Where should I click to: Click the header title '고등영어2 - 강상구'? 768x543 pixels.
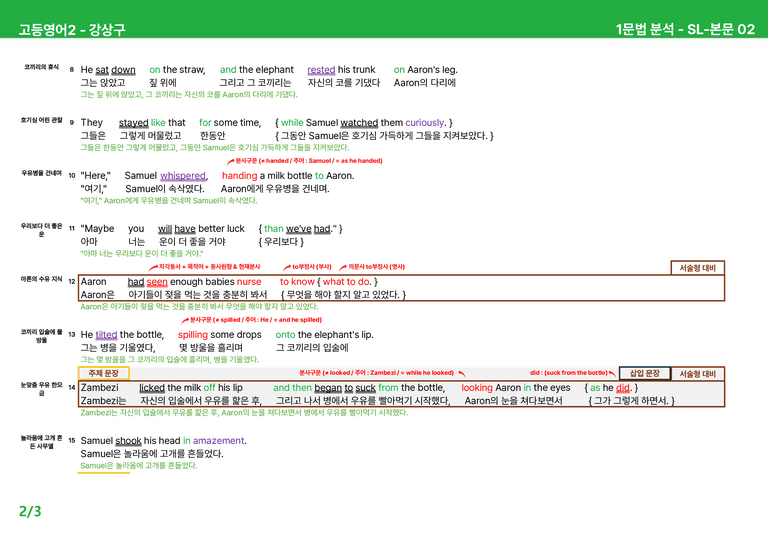72,29
